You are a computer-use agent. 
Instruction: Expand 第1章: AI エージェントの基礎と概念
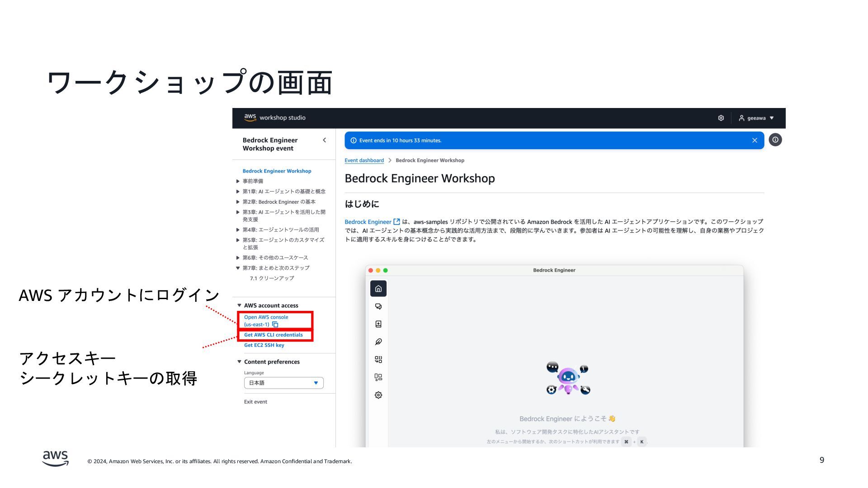pyautogui.click(x=238, y=192)
